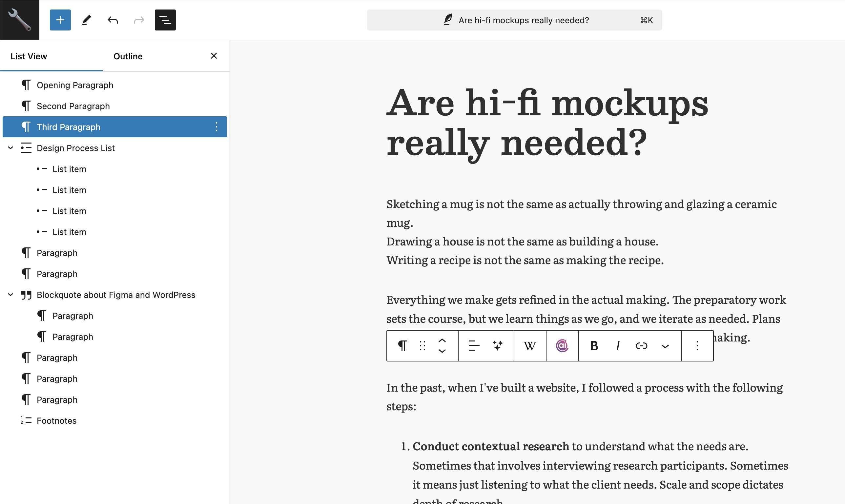Open the More formatting dropdown chevron
The image size is (845, 504).
tap(665, 346)
